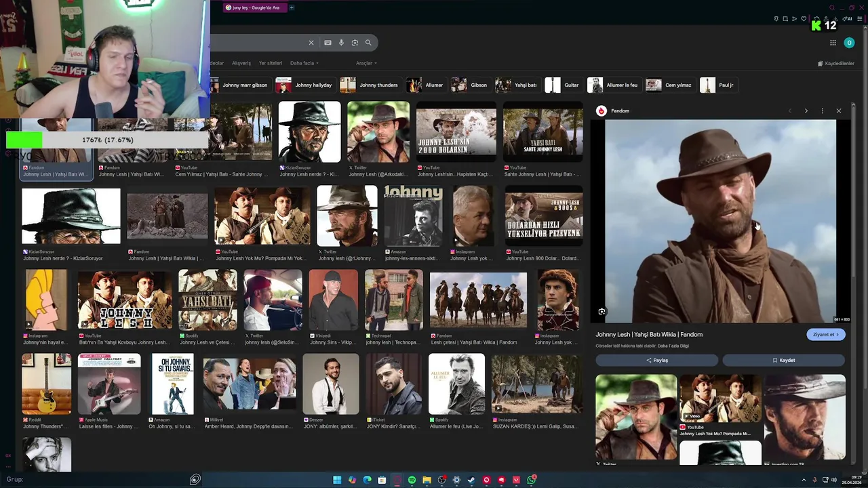868x488 pixels.
Task: Click the Fandom site logo in preview panel
Action: (x=601, y=110)
